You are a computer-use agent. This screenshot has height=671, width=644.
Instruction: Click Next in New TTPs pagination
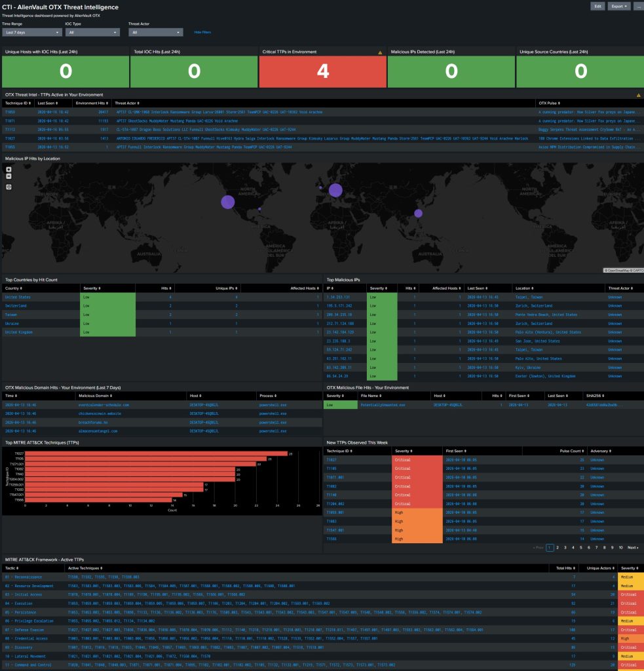[633, 547]
